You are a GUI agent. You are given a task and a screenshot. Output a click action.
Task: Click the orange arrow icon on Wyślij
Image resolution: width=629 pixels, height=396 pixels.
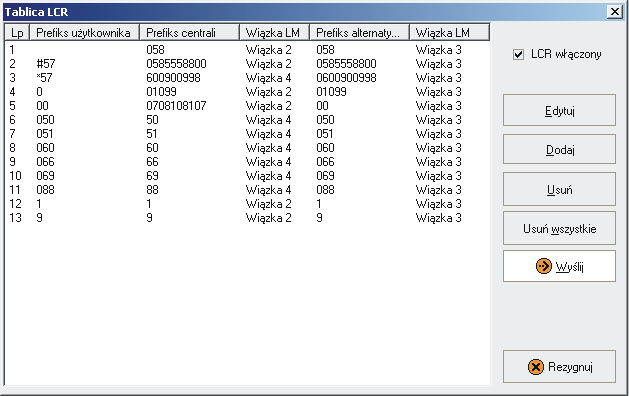pos(544,266)
